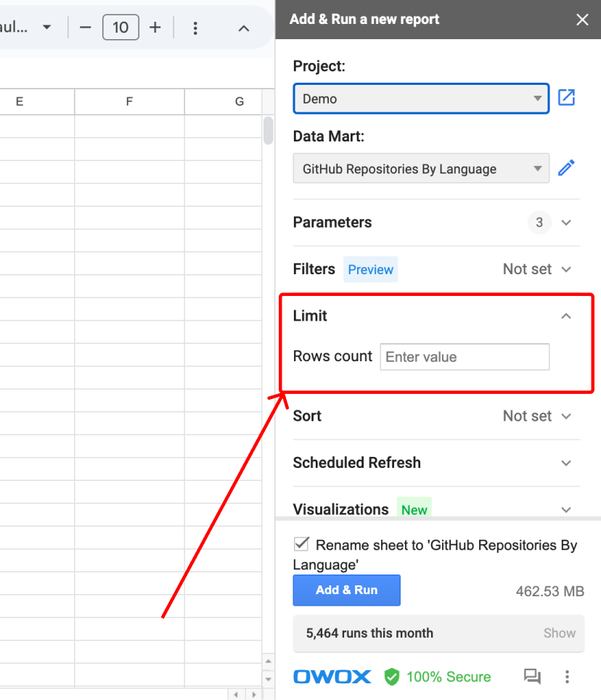Open toolbar three-dot overflow menu
Image resolution: width=601 pixels, height=700 pixels.
point(195,28)
